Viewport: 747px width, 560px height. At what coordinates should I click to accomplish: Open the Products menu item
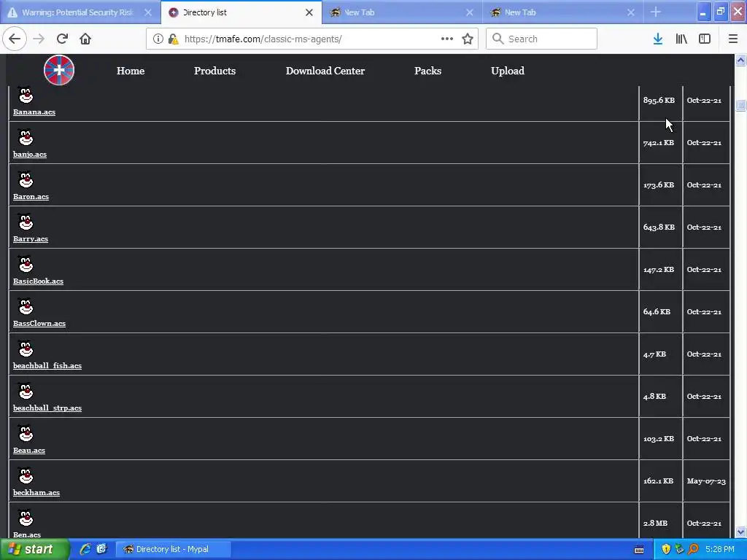[215, 71]
